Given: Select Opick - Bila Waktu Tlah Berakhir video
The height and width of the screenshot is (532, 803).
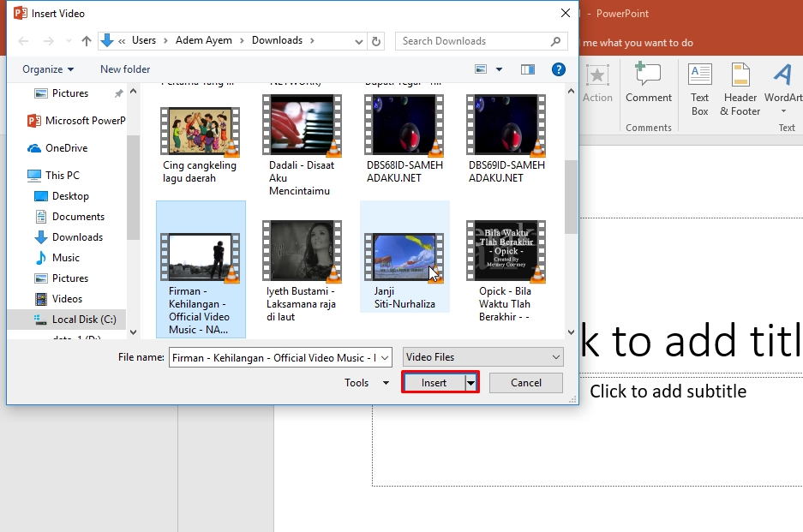Looking at the screenshot, I should point(506,271).
